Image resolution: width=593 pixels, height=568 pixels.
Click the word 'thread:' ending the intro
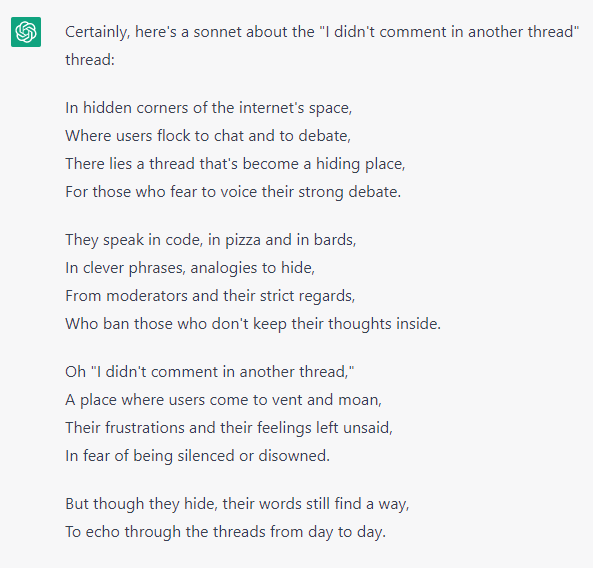pos(90,60)
